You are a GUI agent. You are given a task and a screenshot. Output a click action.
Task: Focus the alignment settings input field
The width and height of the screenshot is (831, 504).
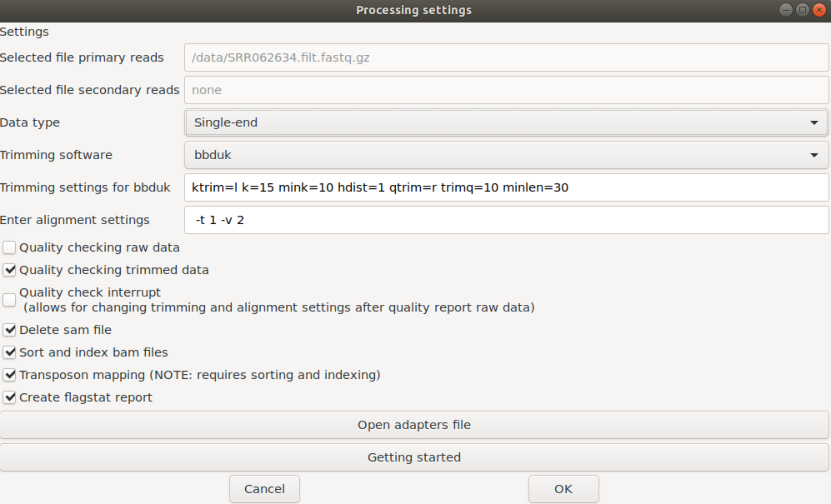[506, 220]
